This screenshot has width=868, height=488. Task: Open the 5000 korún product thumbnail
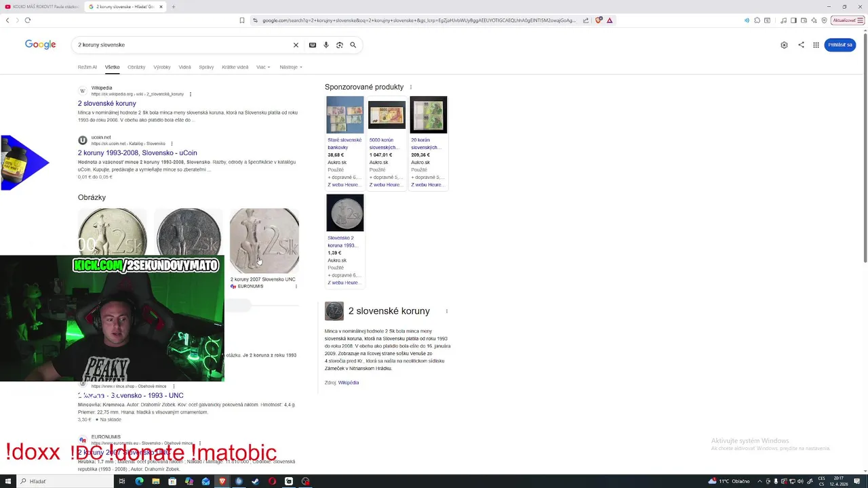[x=387, y=115]
